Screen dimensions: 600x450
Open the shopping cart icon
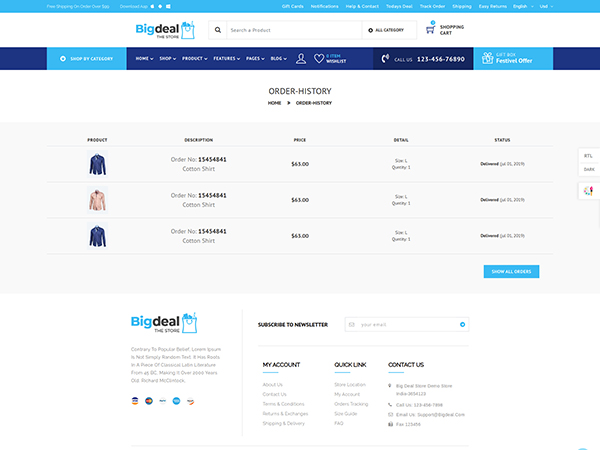click(429, 30)
